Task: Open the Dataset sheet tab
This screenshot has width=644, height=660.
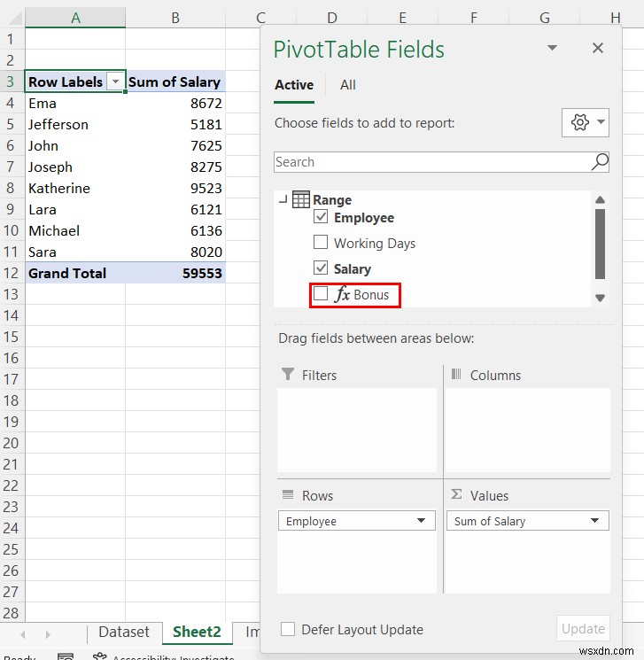Action: [124, 632]
